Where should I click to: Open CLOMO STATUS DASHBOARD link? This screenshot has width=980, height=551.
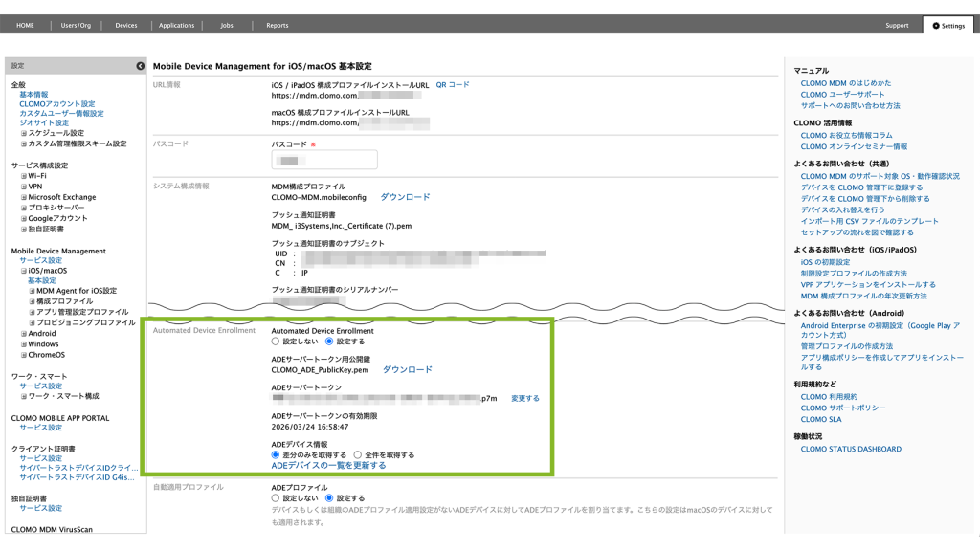click(851, 450)
